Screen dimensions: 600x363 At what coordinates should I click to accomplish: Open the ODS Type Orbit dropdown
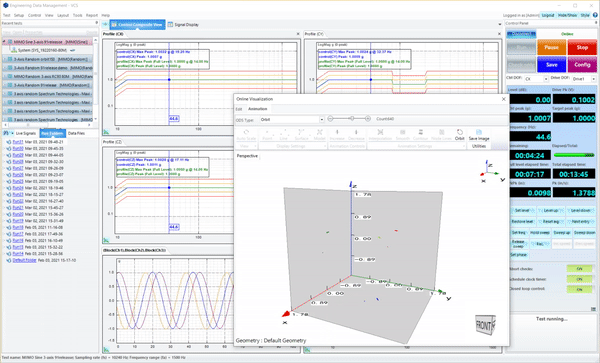tap(292, 119)
